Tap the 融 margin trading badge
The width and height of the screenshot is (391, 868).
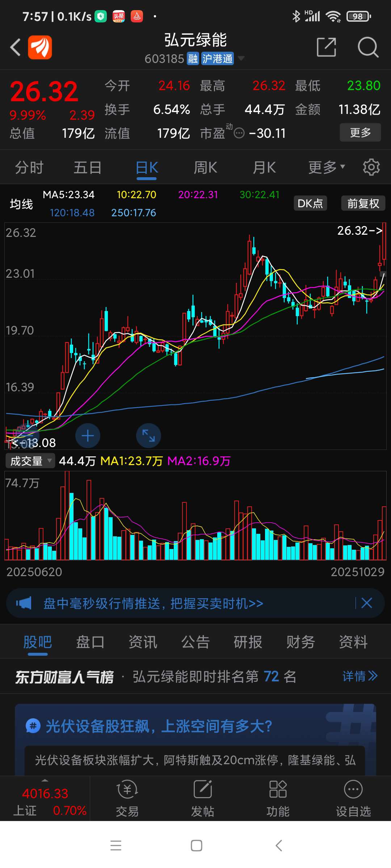coord(193,59)
